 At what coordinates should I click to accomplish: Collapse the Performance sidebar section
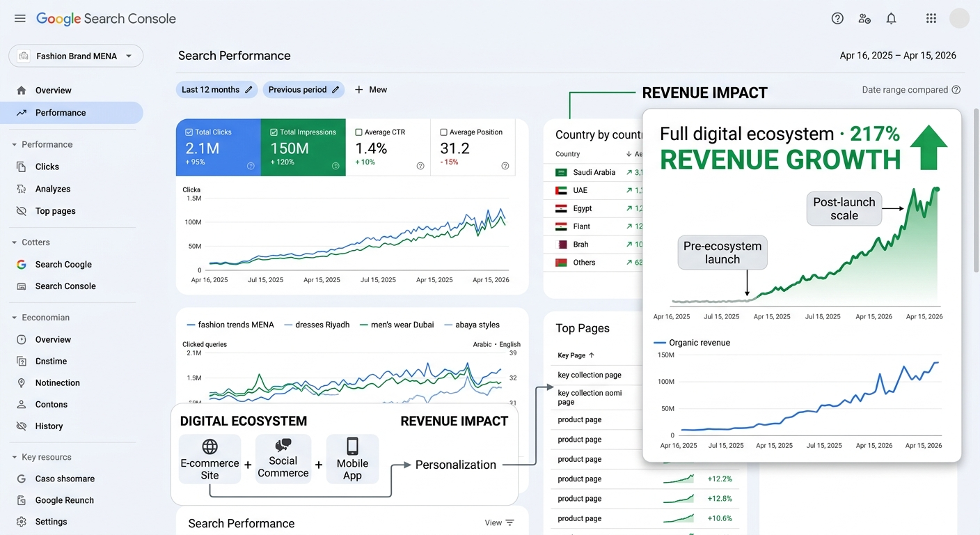tap(14, 145)
